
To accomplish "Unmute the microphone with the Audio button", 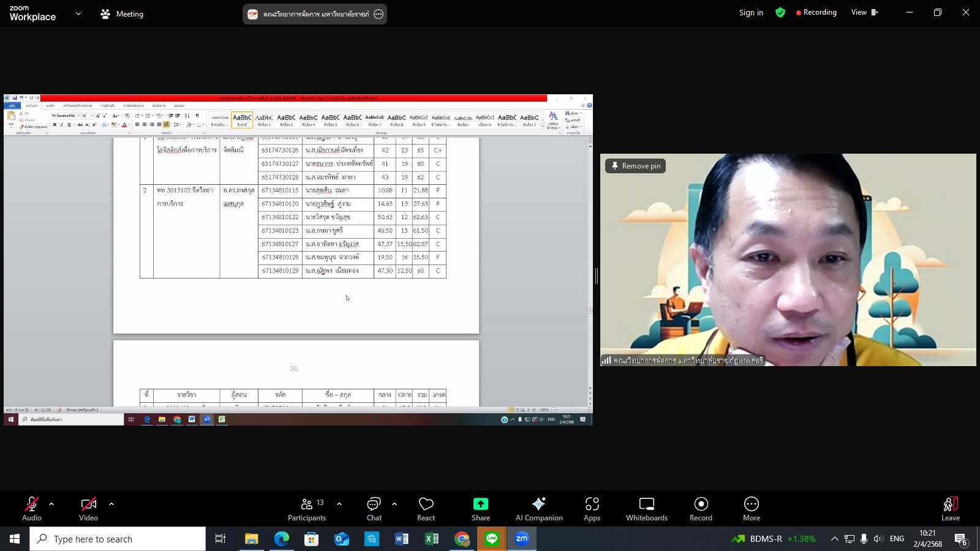I will click(32, 508).
